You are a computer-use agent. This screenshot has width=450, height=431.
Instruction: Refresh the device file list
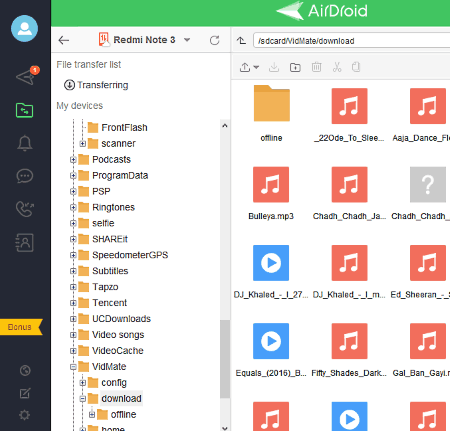215,40
